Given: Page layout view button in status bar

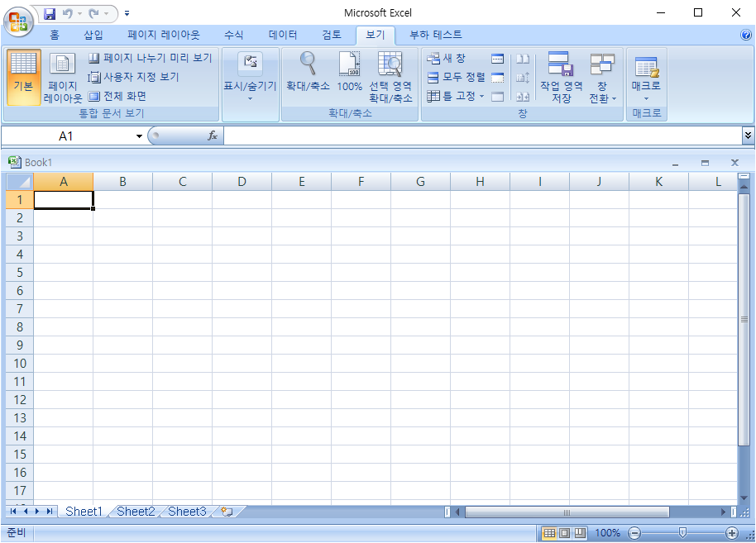Looking at the screenshot, I should 565,533.
